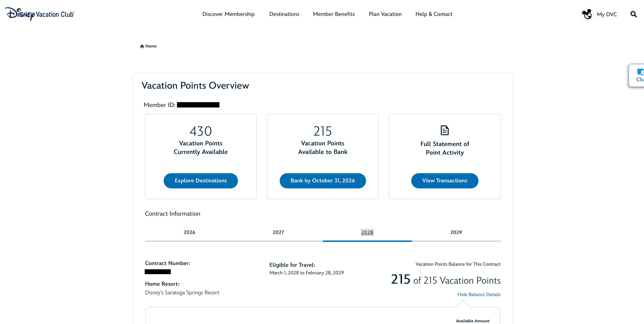
Task: Open Plan Vacation menu
Action: pos(385,14)
